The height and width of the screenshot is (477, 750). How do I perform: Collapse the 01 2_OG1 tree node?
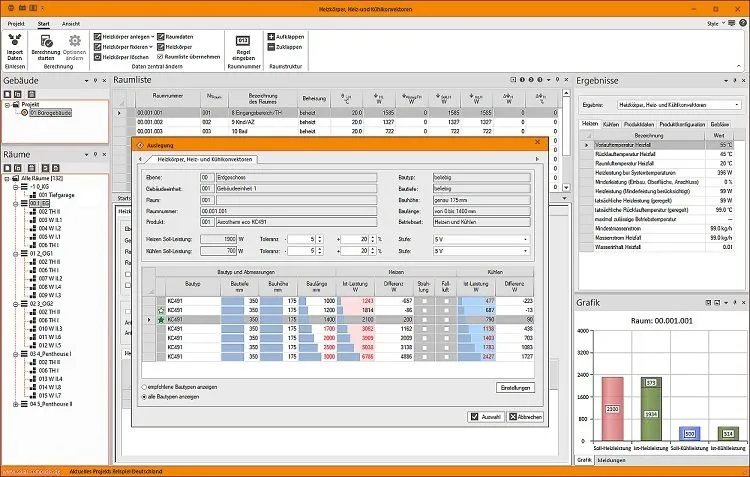click(16, 254)
